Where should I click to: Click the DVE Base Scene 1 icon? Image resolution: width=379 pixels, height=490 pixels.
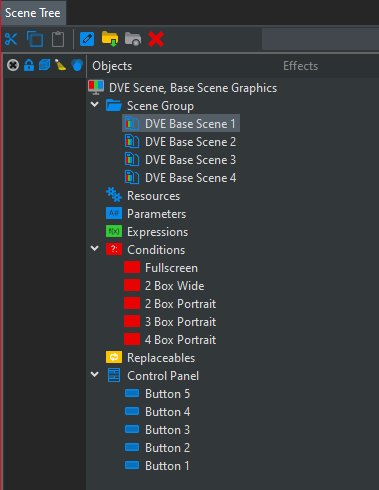coord(132,123)
